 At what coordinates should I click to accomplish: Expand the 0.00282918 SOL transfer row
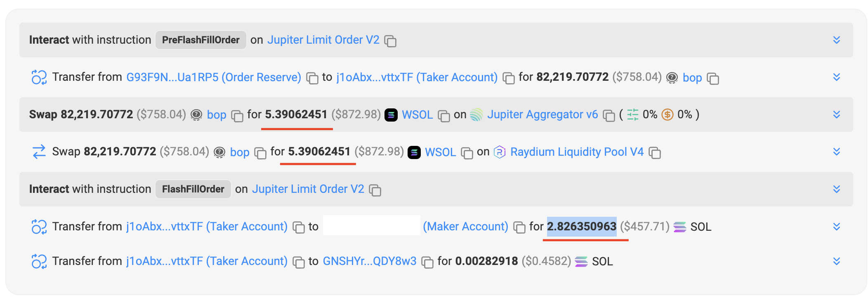tap(837, 261)
